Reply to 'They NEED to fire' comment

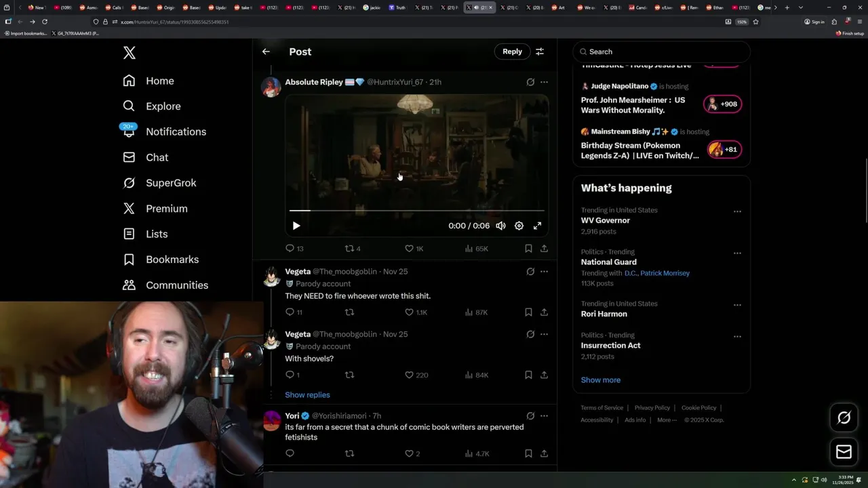294,312
